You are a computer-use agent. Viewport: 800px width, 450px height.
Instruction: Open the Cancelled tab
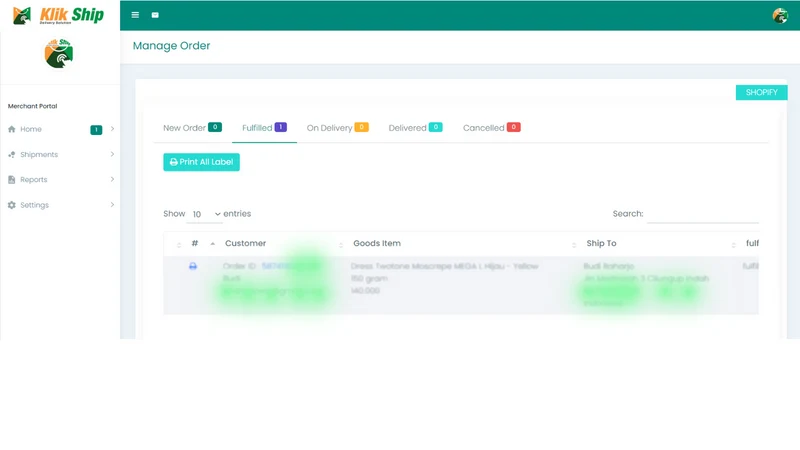click(x=491, y=128)
